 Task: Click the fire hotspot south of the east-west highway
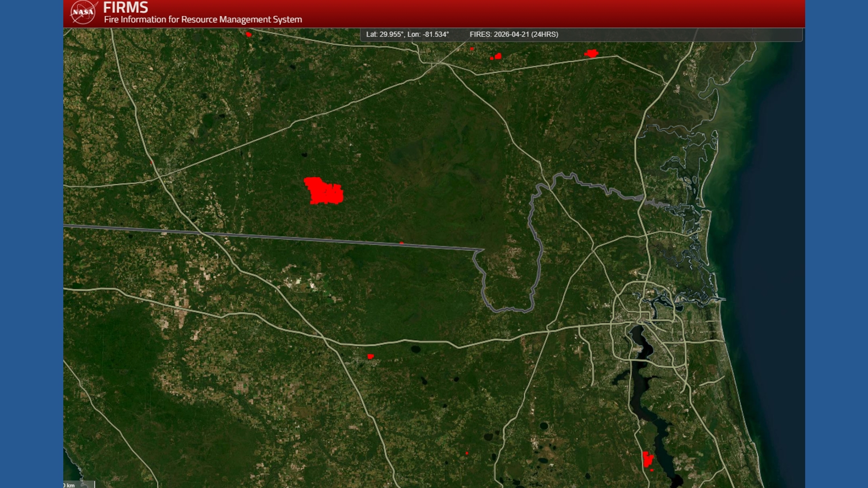coord(370,357)
